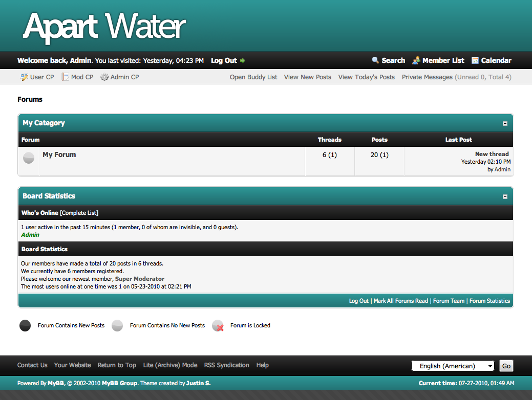Open the Board Statistics header link

point(49,196)
